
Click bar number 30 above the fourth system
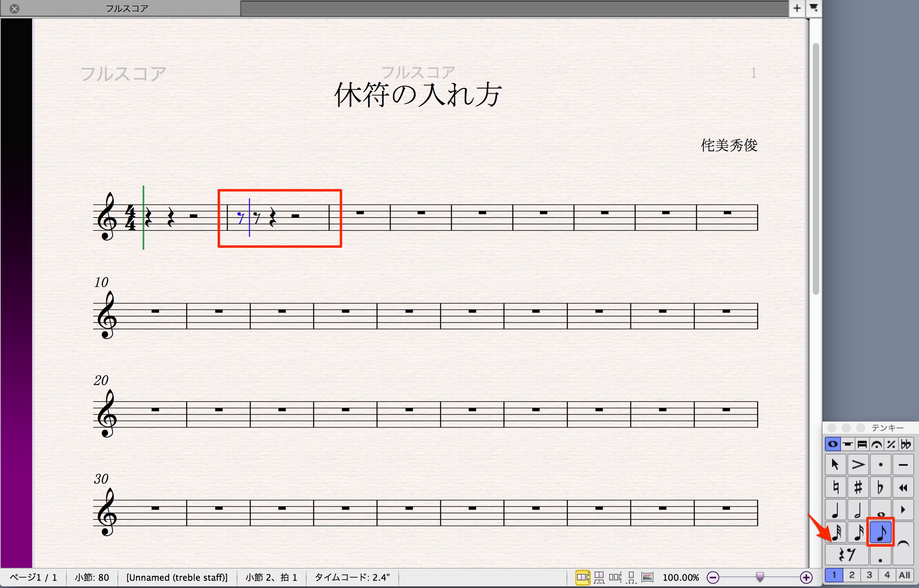pyautogui.click(x=101, y=479)
